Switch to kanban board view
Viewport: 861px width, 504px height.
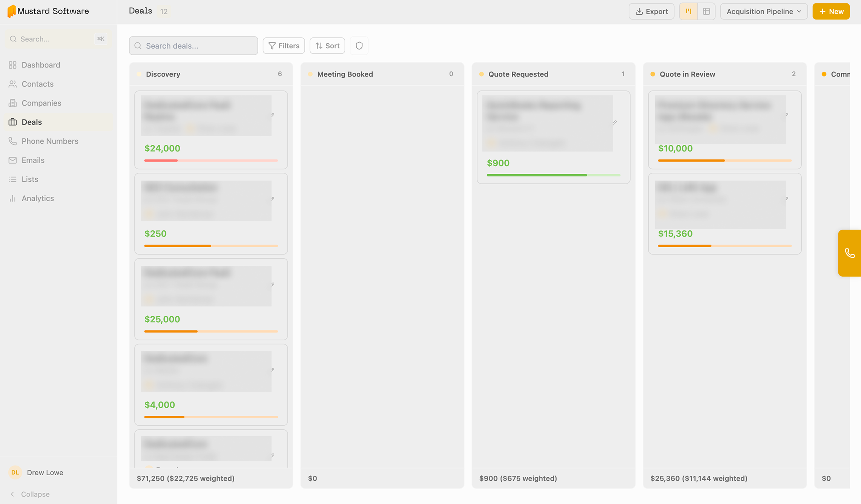pos(688,11)
